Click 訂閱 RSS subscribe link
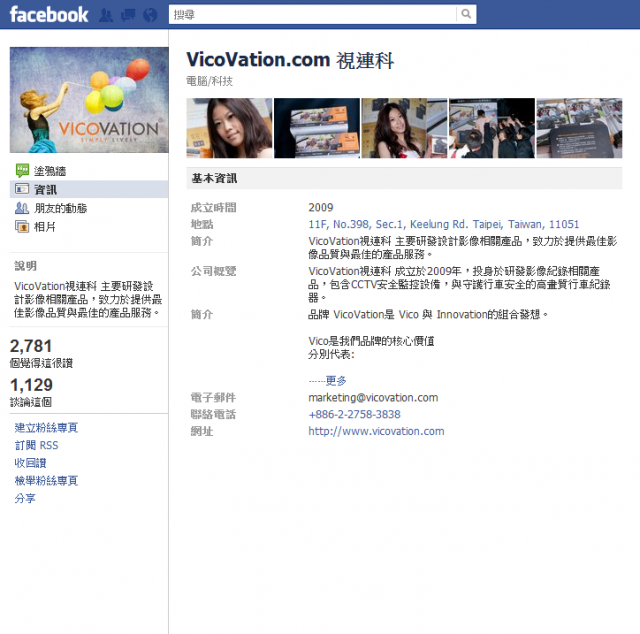This screenshot has height=634, width=640. (36, 445)
